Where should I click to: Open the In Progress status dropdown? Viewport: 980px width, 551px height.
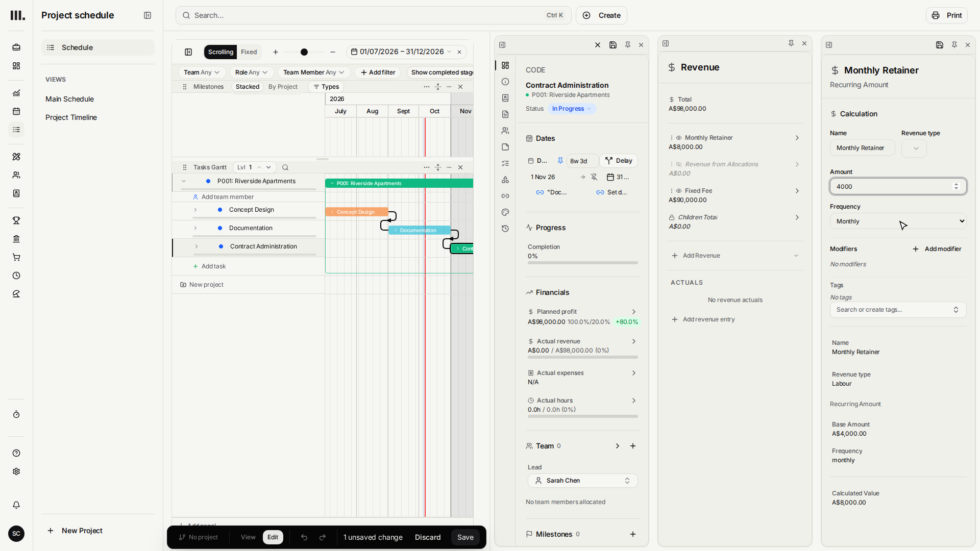click(572, 109)
